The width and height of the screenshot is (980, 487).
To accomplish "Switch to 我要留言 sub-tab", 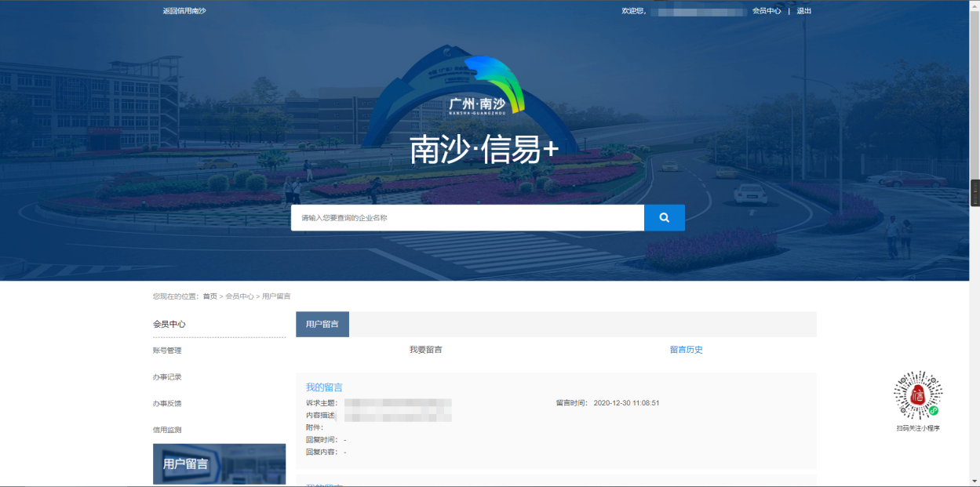I will click(426, 350).
